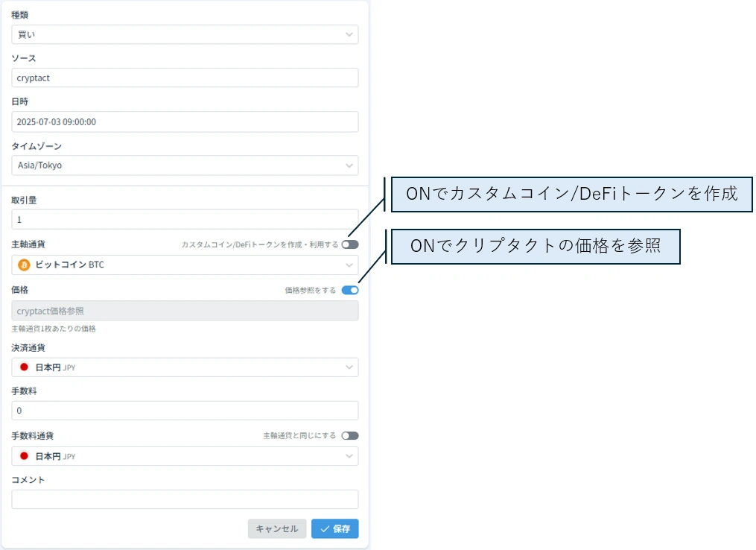Click the 価格 label
This screenshot has height=550, width=756.
point(20,290)
